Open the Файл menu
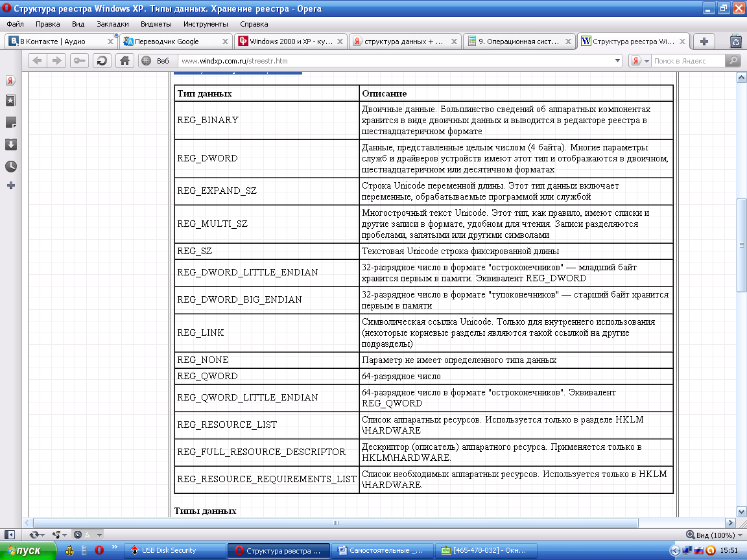This screenshot has width=747, height=560. click(16, 24)
